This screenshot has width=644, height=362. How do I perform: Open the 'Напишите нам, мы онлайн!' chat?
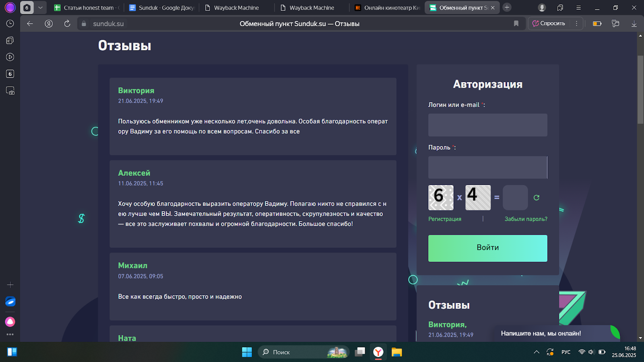[x=541, y=333]
